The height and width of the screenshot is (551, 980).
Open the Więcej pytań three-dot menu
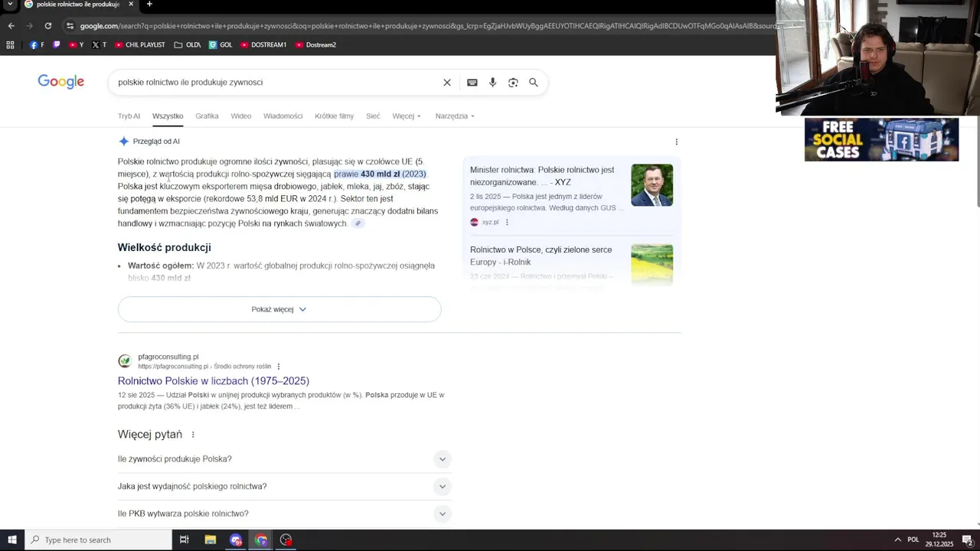193,435
